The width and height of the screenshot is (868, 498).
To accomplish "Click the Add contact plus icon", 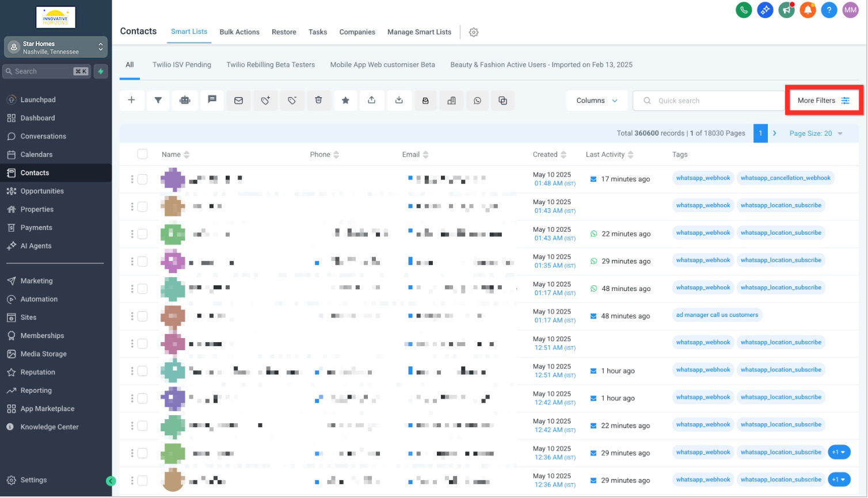I will 131,100.
